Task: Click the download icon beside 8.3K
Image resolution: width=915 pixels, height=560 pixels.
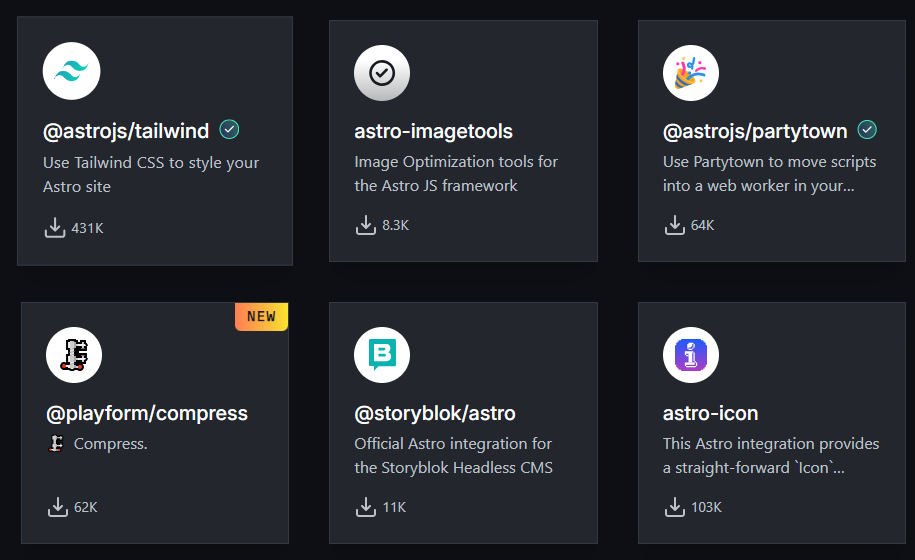Action: 366,225
